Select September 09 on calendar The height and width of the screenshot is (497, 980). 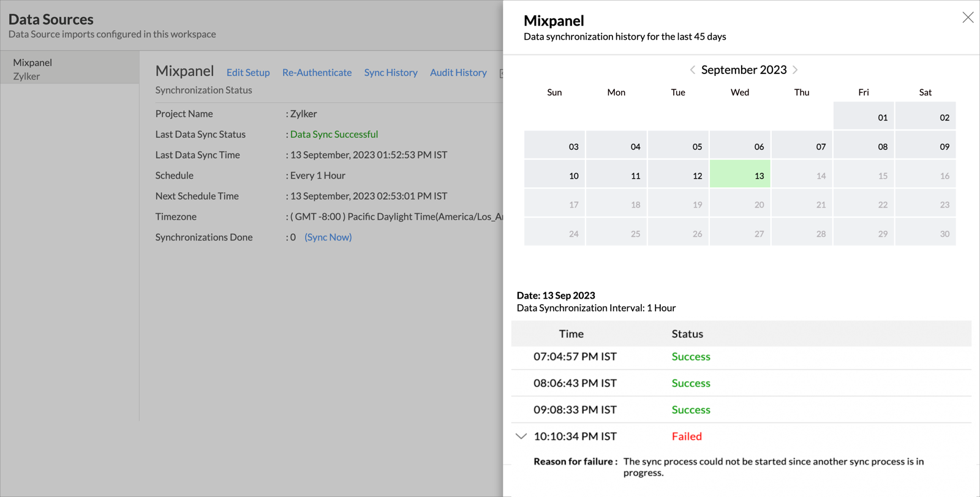(925, 145)
